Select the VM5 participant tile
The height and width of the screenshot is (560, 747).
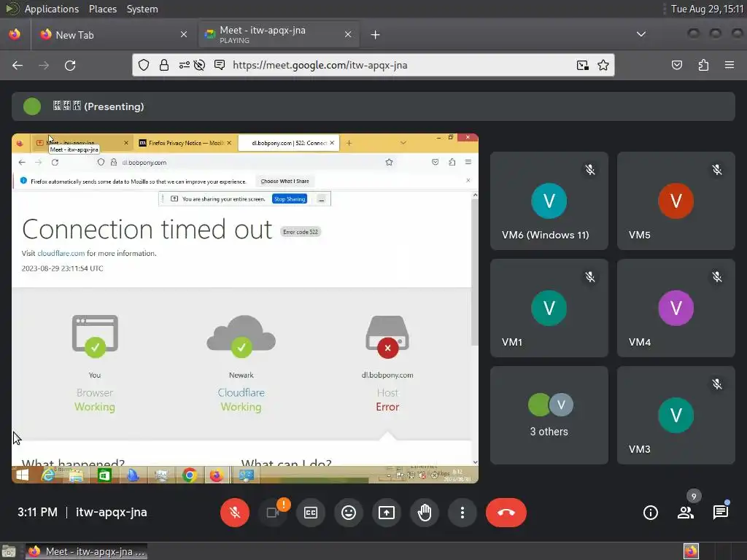click(x=676, y=201)
